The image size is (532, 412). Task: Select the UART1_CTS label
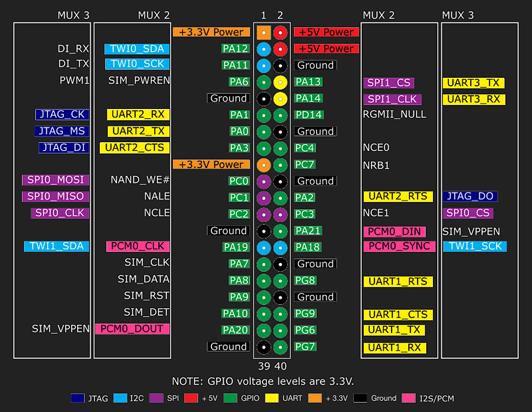(x=398, y=315)
